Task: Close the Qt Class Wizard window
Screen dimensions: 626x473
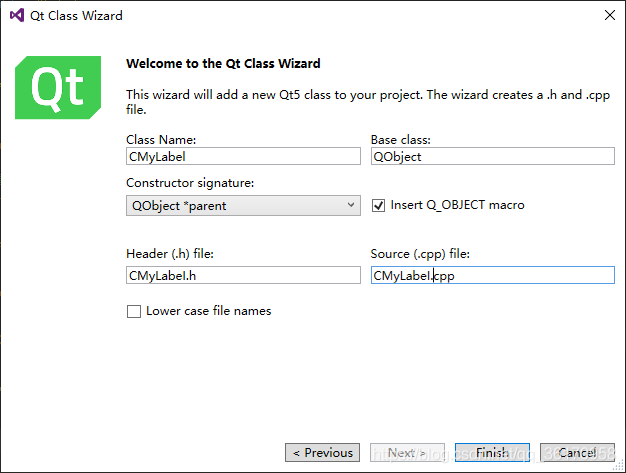Action: click(610, 15)
